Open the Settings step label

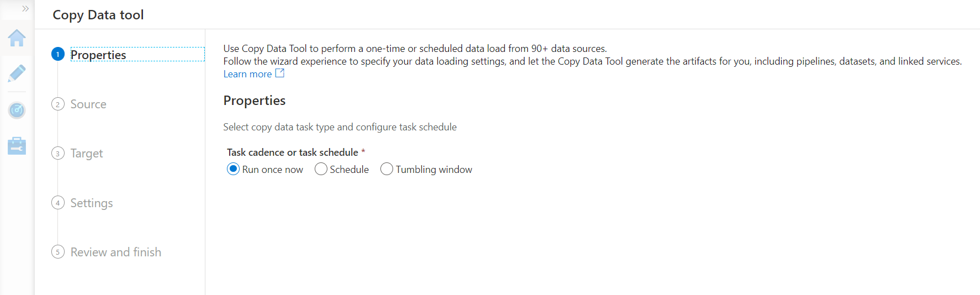92,203
